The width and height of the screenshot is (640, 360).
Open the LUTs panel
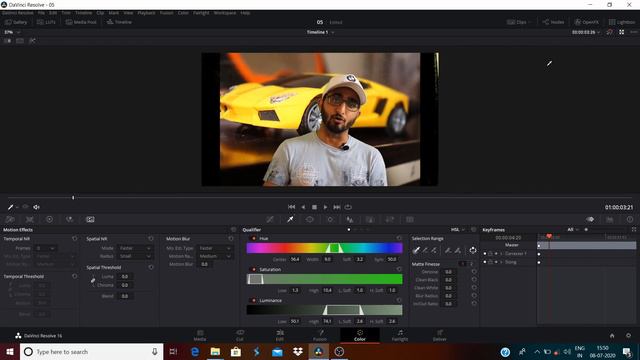pos(46,22)
